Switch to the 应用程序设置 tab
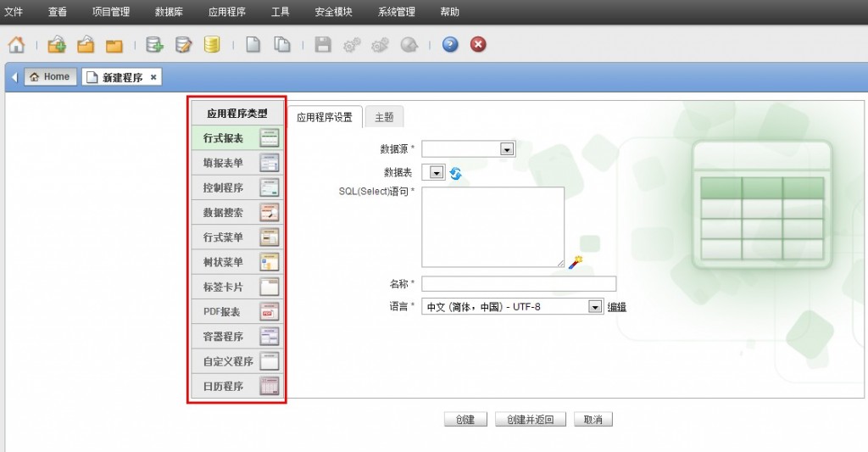Image resolution: width=868 pixels, height=452 pixels. 325,117
